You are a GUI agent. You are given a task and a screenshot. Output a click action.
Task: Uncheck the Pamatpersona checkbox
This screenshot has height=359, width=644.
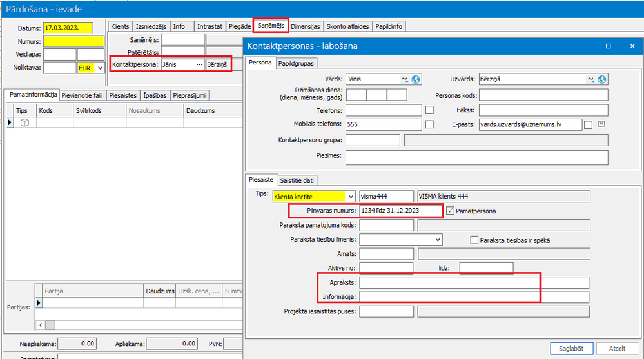click(x=450, y=211)
